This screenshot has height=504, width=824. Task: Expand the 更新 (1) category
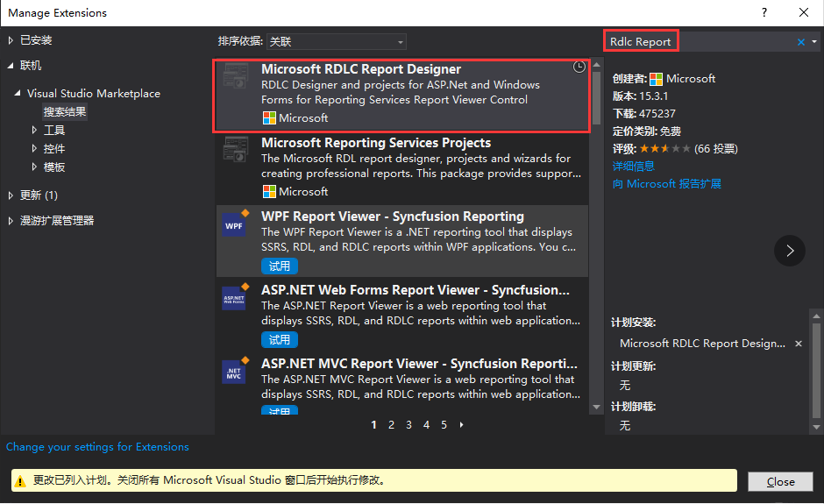[11, 195]
